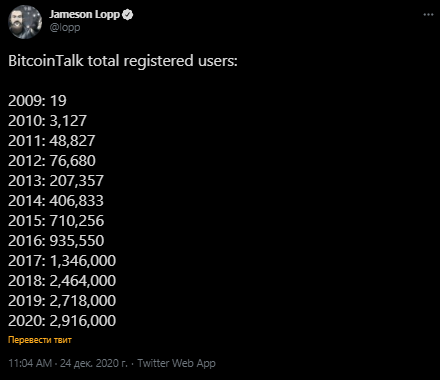Open Jameson Lopp's profile avatar
440x380 pixels.
(25, 22)
